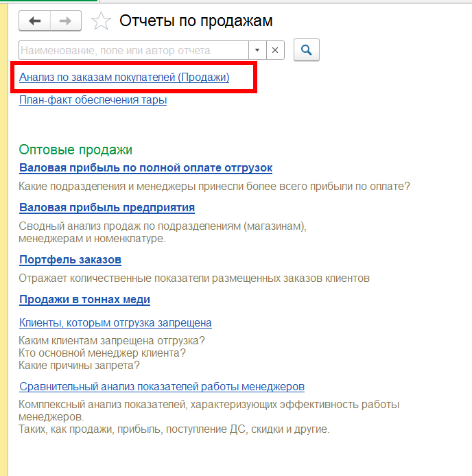Click text 'Какие причины запрета?'

click(x=79, y=365)
